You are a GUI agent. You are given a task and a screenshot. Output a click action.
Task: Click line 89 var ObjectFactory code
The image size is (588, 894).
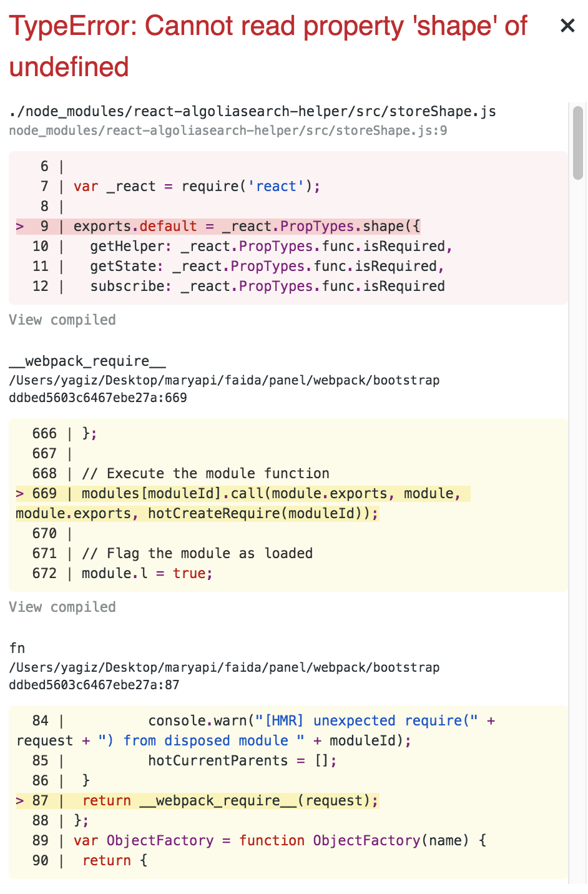point(280,840)
